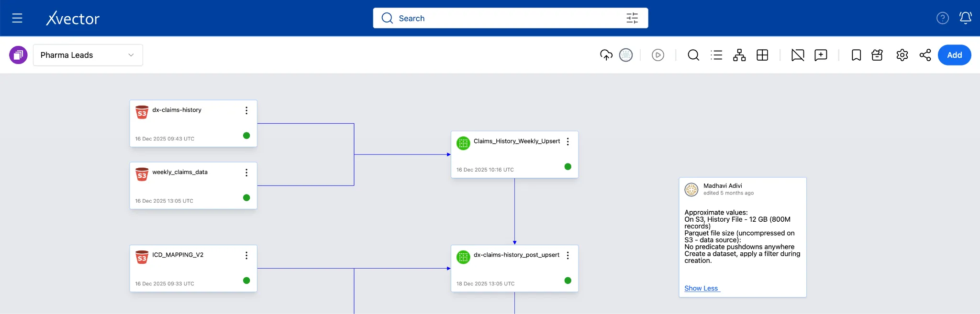Click the ICD_MAPPING_V2 S3 bucket icon
This screenshot has height=314, width=980.
pos(142,257)
